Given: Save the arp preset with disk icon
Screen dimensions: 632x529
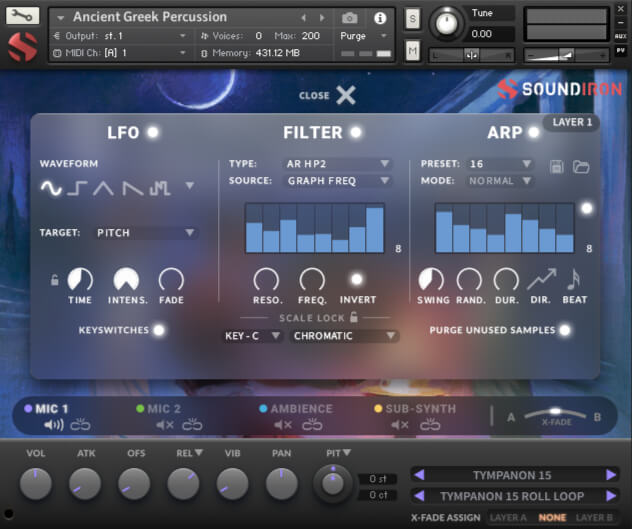Looking at the screenshot, I should point(557,166).
